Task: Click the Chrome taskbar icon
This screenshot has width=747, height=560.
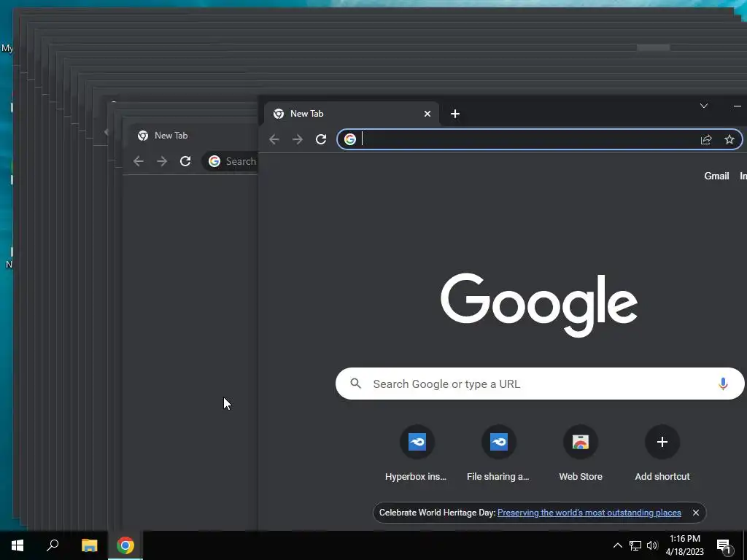Action: (125, 545)
